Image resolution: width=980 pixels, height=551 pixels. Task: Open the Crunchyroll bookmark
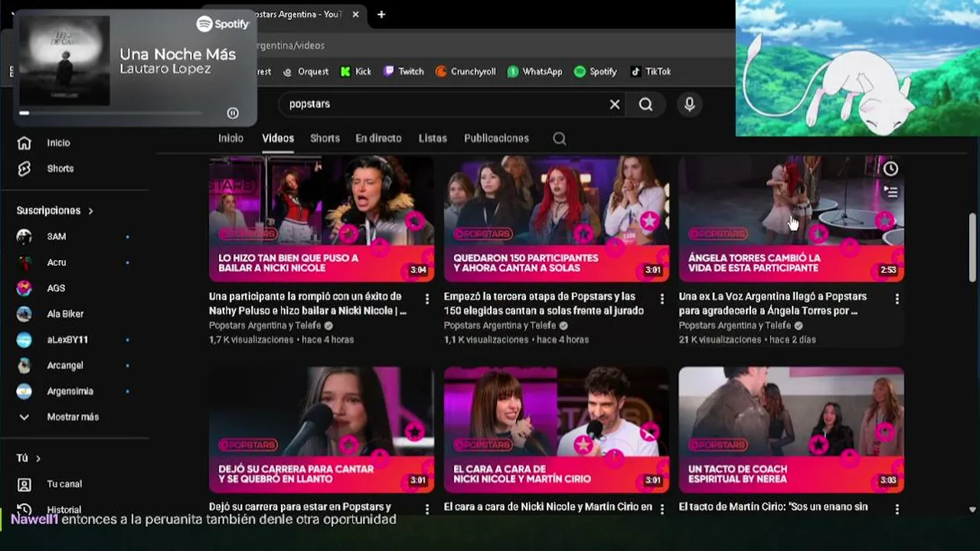coord(465,71)
